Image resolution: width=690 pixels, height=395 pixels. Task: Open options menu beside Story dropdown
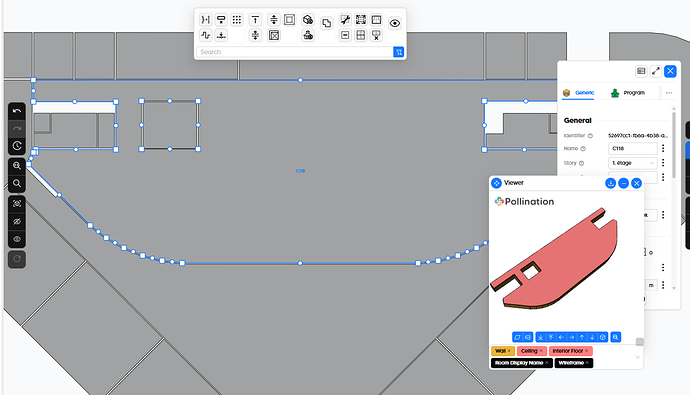click(663, 163)
